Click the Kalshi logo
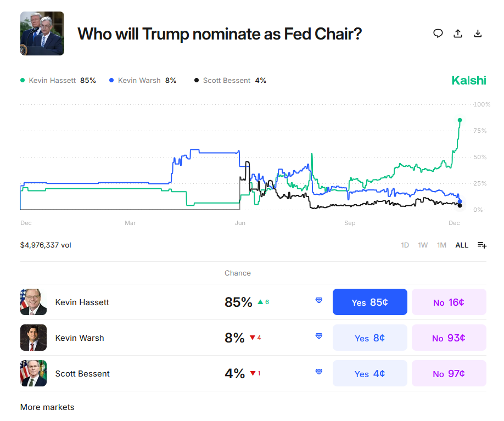This screenshot has width=504, height=421. pos(468,80)
